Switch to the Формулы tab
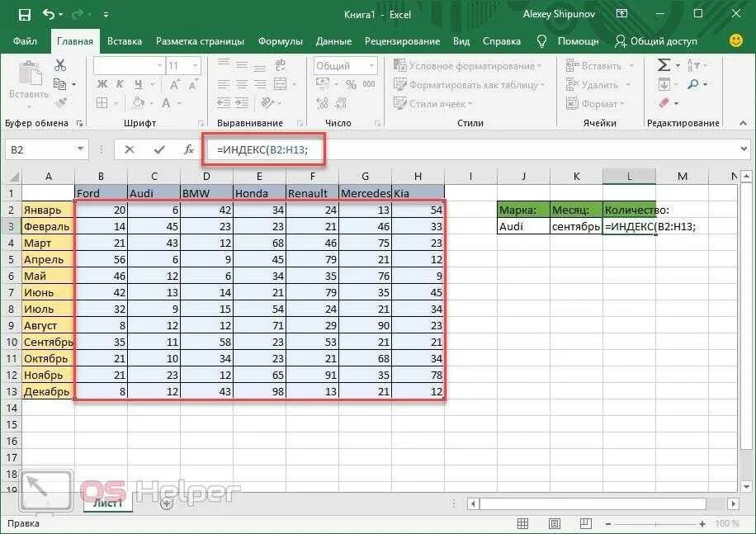The height and width of the screenshot is (534, 756). pyautogui.click(x=280, y=41)
